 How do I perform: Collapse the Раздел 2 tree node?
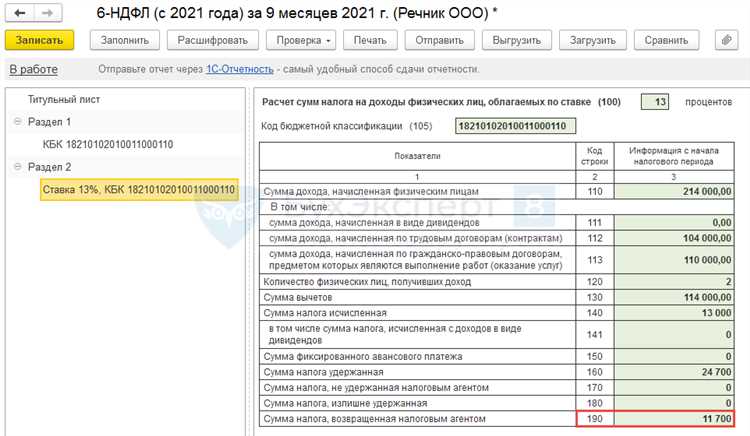(x=18, y=166)
